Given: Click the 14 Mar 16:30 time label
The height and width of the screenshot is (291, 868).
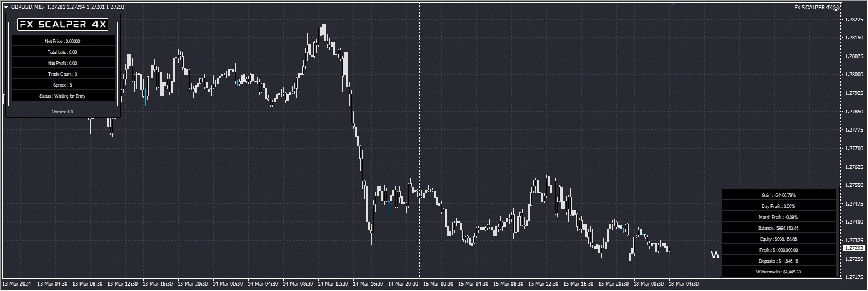Looking at the screenshot, I should [x=368, y=284].
